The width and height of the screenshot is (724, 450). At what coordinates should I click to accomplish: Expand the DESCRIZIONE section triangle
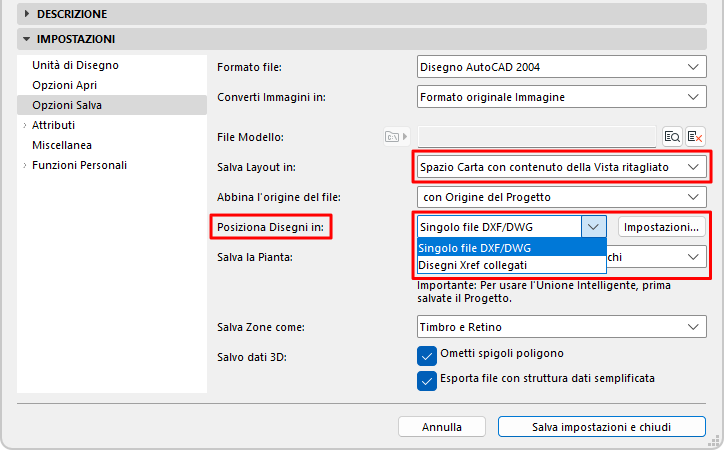pyautogui.click(x=24, y=14)
